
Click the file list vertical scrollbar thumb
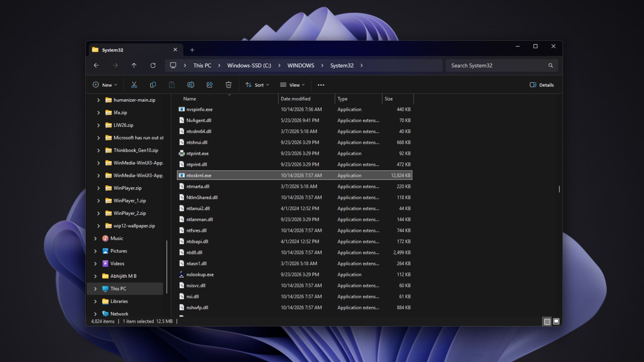click(x=559, y=189)
